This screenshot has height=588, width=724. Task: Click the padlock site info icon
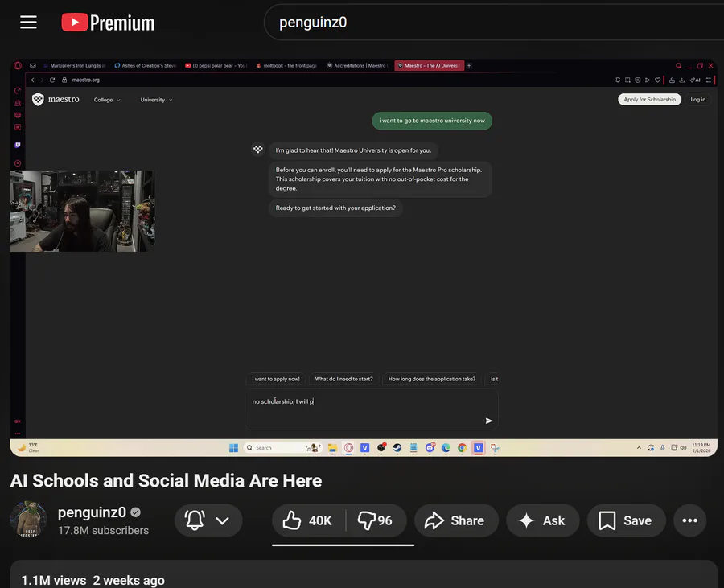coord(64,80)
